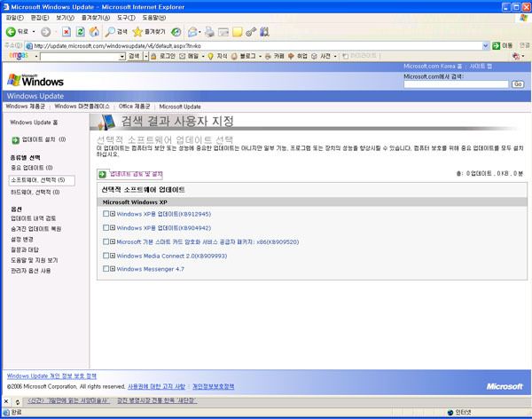This screenshot has height=419, width=532.
Task: Open the KB912945 update link
Action: tap(164, 214)
